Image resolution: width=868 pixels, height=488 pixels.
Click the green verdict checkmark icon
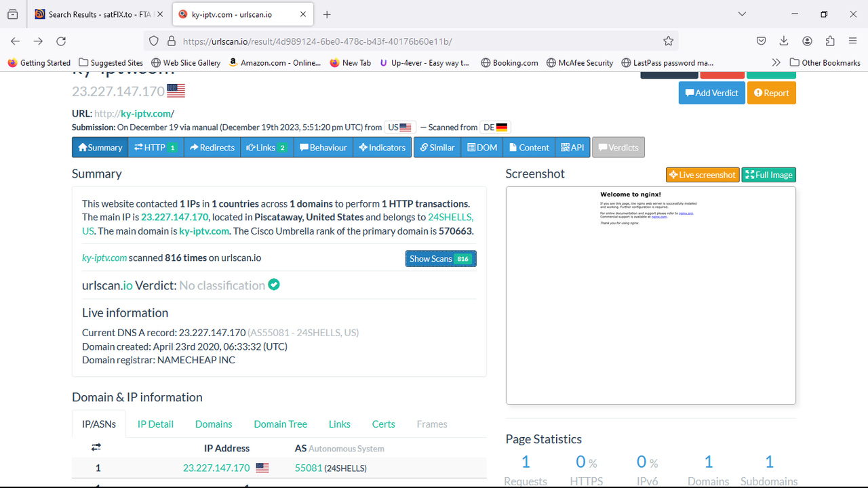pos(274,285)
